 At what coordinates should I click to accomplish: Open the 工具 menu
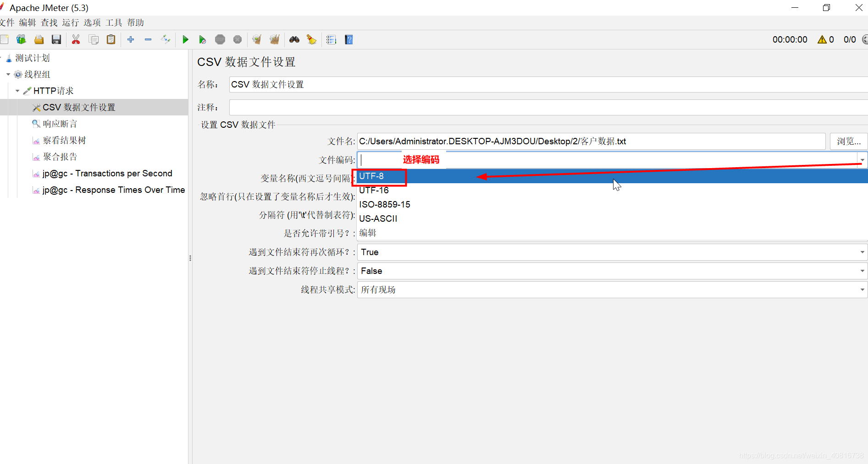(114, 22)
